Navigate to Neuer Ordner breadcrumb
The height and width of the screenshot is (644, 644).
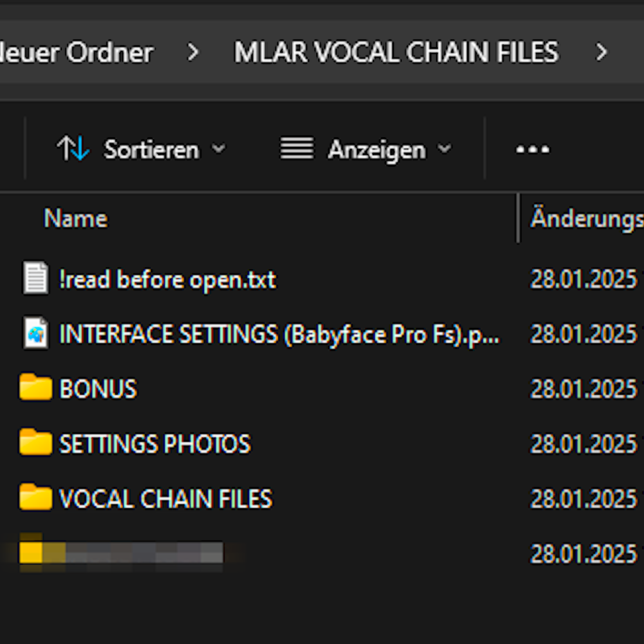[x=77, y=53]
